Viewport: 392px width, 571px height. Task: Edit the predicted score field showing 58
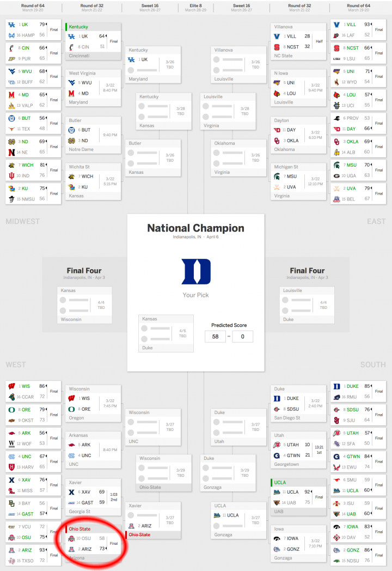click(x=215, y=337)
